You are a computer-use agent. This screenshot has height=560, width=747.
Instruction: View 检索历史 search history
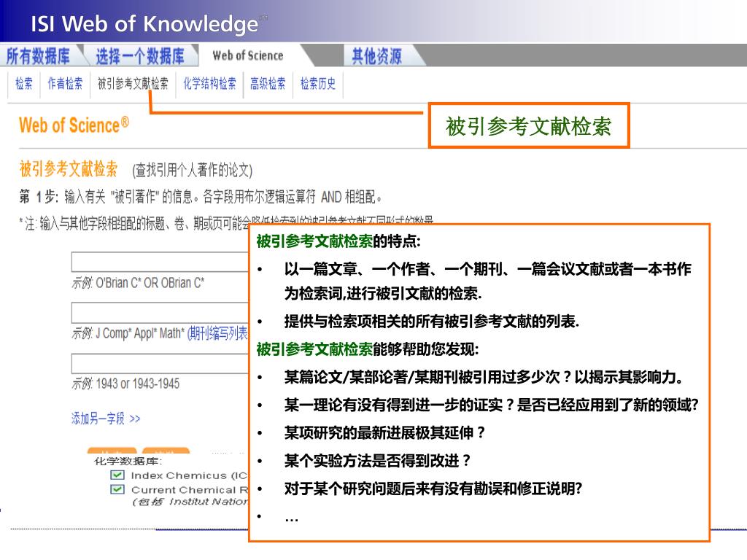click(x=318, y=84)
